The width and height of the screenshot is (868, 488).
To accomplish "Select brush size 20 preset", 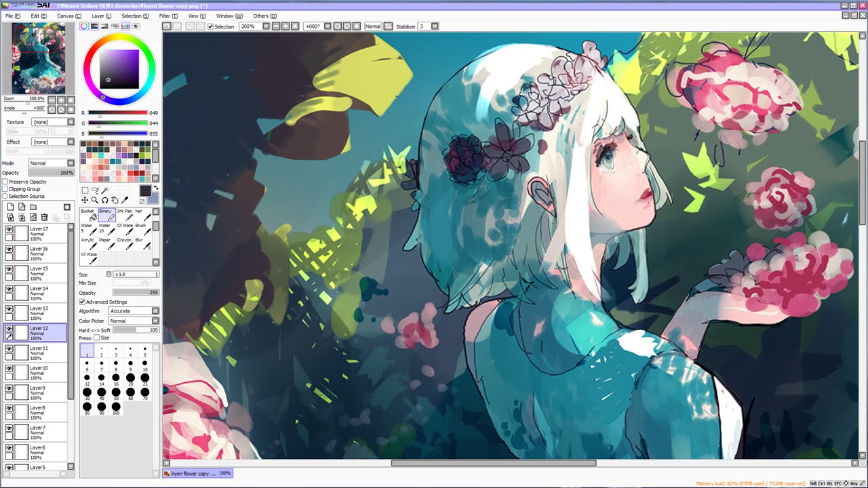I will pyautogui.click(x=130, y=379).
